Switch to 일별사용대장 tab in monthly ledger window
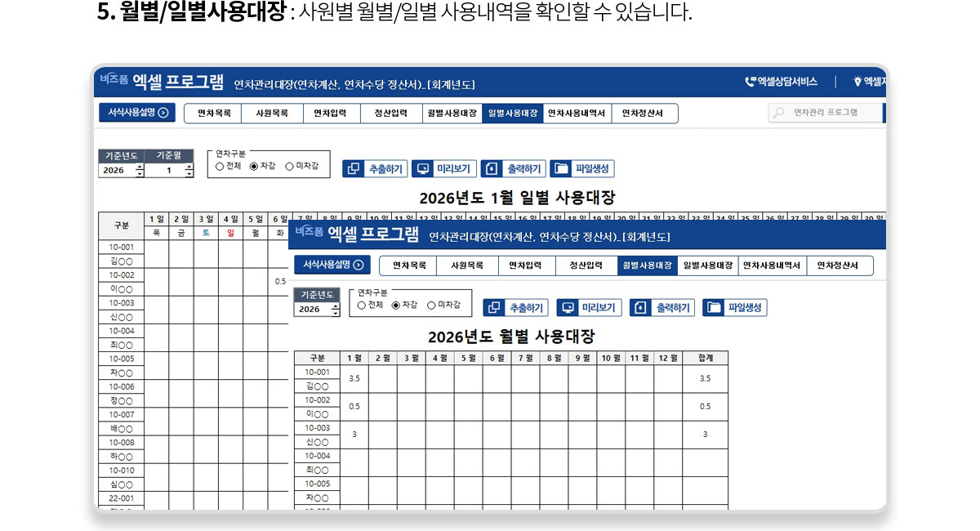Image resolution: width=980 pixels, height=531 pixels. tap(708, 265)
